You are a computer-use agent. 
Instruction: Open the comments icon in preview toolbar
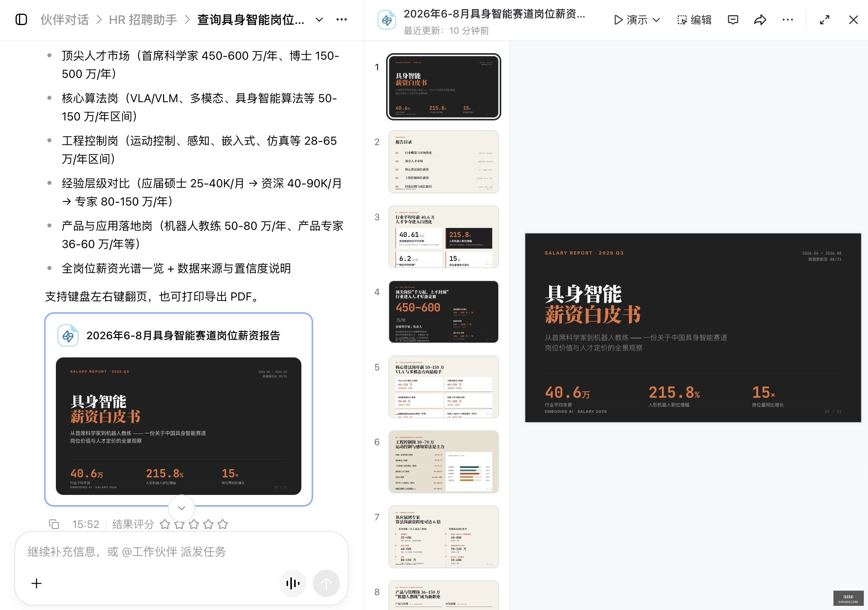coord(733,20)
